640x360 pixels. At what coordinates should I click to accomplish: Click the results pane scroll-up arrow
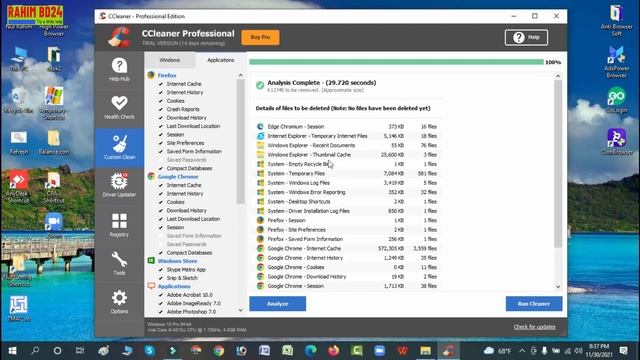click(558, 76)
